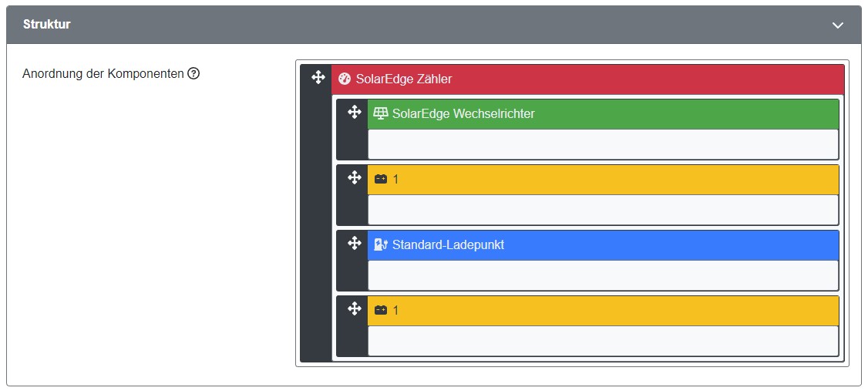Viewport: 868px width, 391px height.
Task: Click move handle of battery below SolarEdge Wechselrichter
Action: (354, 178)
